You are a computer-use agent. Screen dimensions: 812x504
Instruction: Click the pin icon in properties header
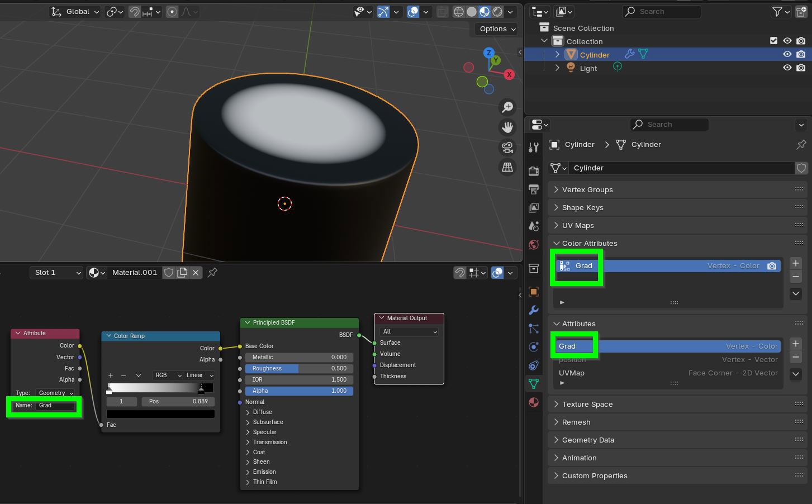pos(801,145)
